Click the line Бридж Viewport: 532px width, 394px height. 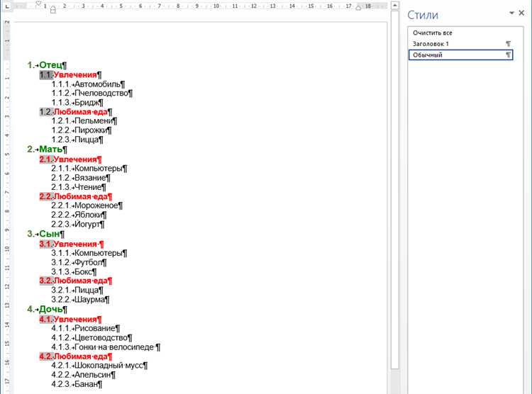[77, 103]
